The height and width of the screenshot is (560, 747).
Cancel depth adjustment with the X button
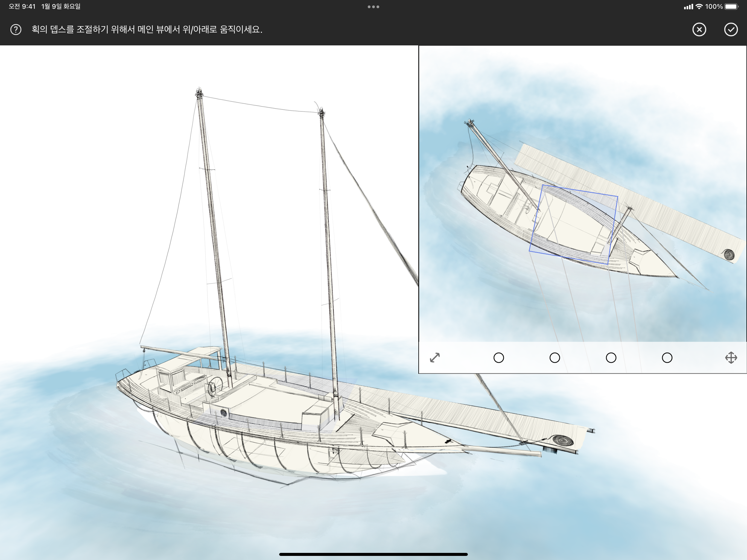[699, 29]
